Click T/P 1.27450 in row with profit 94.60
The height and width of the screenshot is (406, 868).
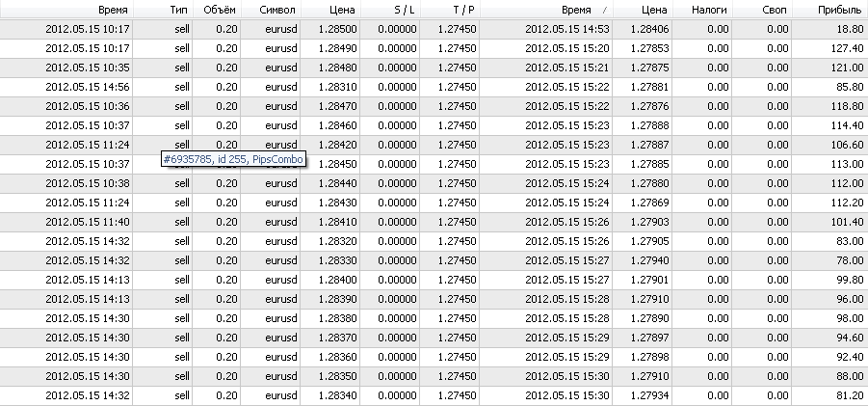point(458,338)
